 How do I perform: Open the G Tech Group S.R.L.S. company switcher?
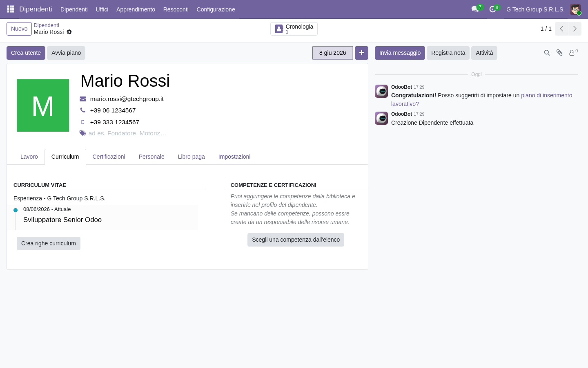coord(535,9)
